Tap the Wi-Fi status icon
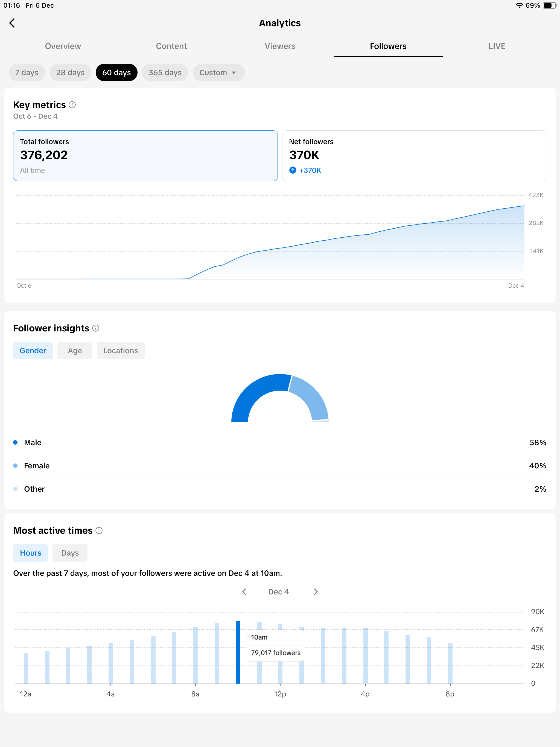560x747 pixels. click(x=519, y=5)
